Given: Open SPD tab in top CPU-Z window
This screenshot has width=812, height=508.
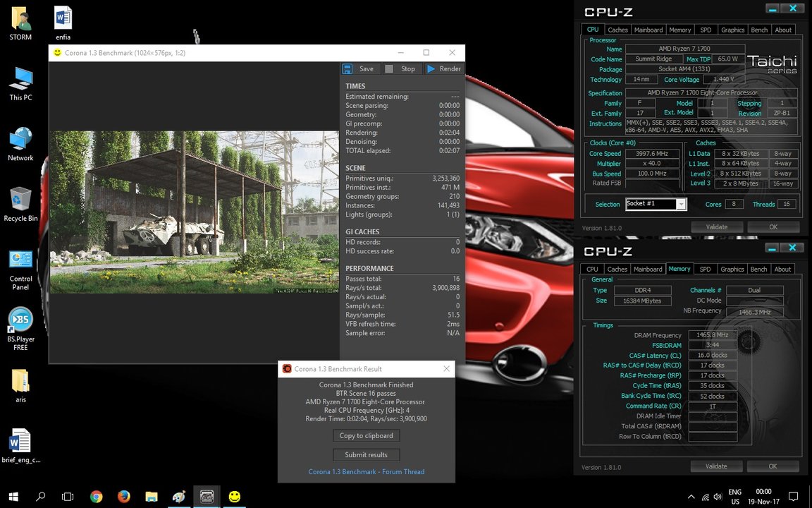Looking at the screenshot, I should (x=706, y=30).
